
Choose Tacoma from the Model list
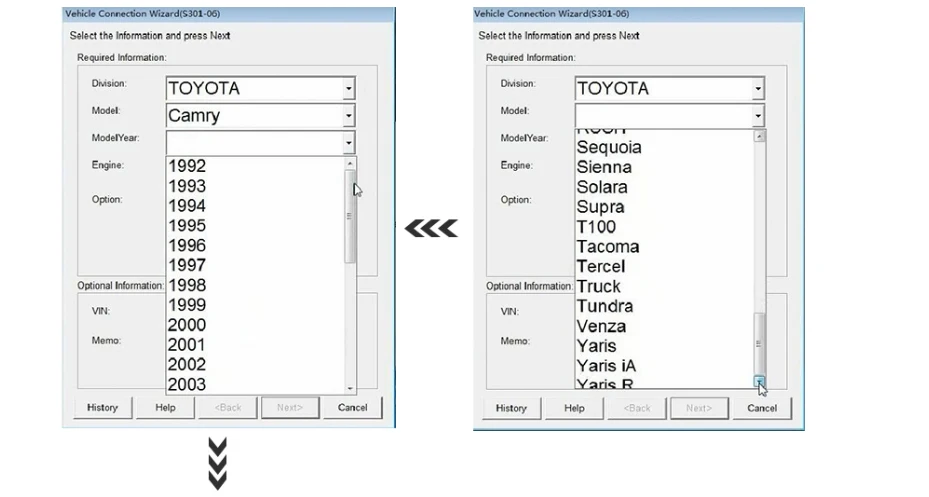click(664, 246)
